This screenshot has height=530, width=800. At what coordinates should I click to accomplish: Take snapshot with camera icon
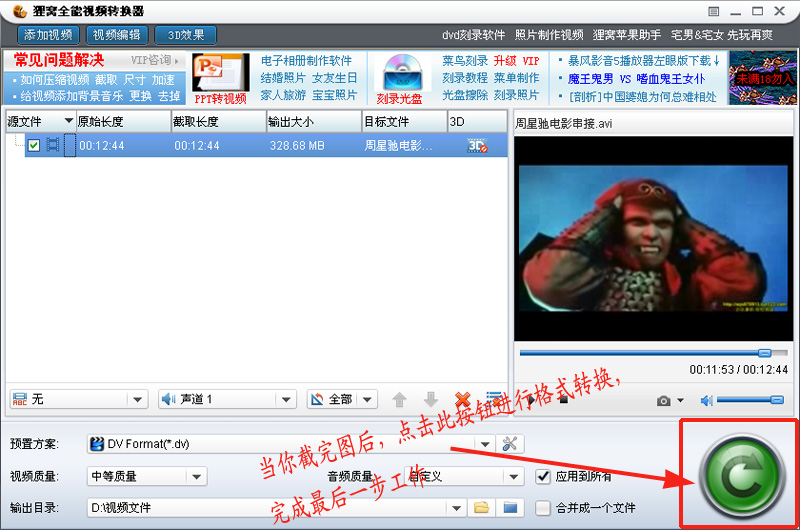663,401
